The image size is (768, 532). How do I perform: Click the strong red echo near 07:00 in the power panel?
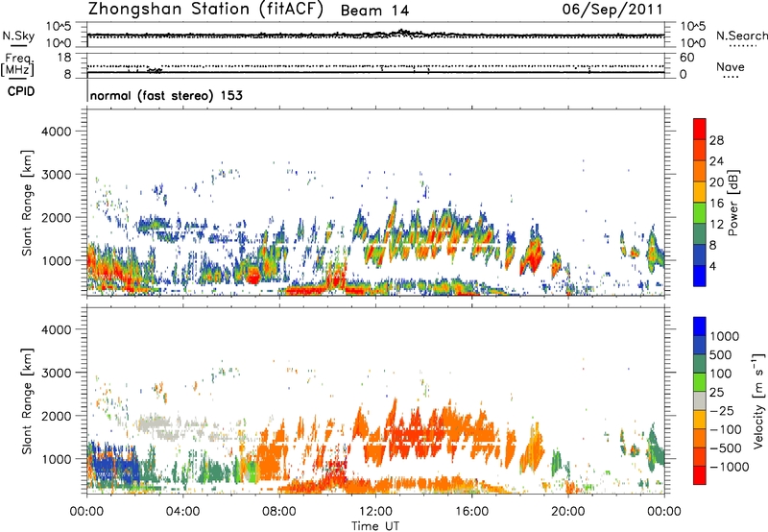(x=252, y=276)
